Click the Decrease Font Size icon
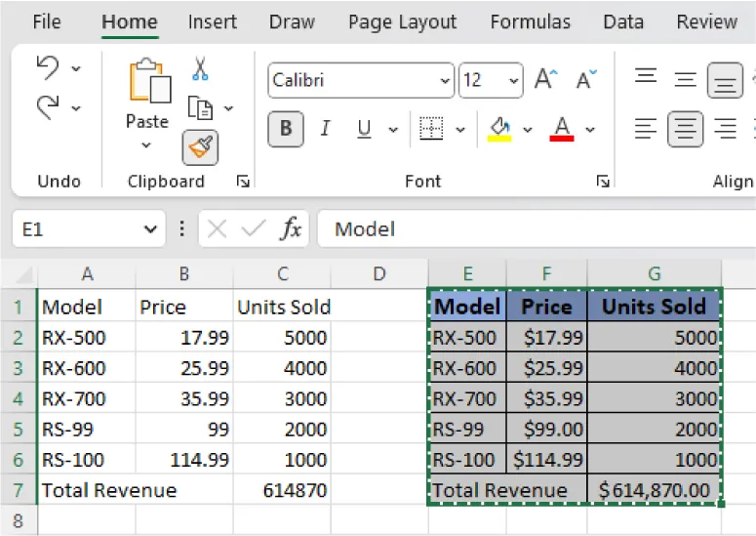 click(586, 80)
